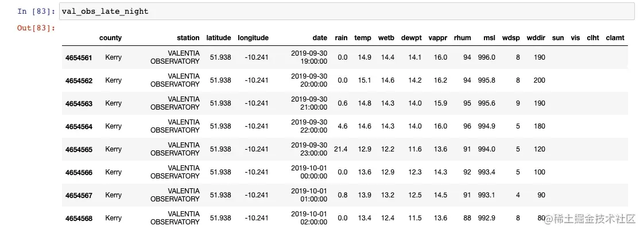
Task: Click the In [83] prompt label
Action: point(36,11)
